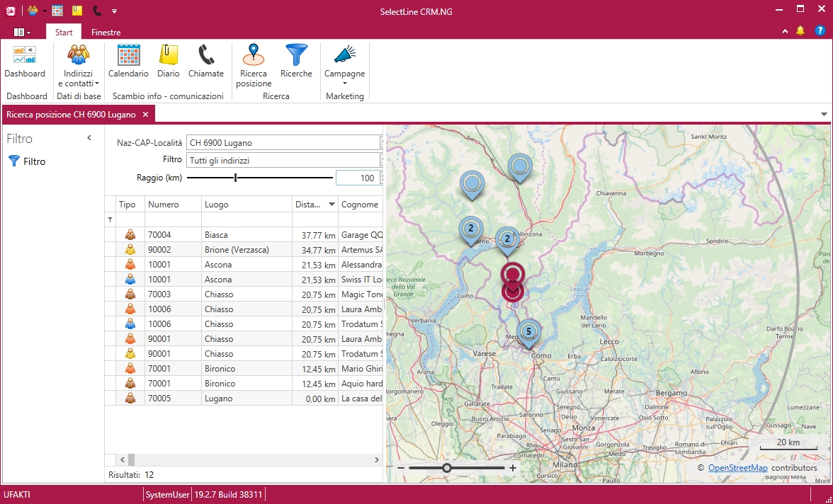Screen dimensions: 833x504
Task: Sort by the Tipo column header
Action: pos(130,205)
